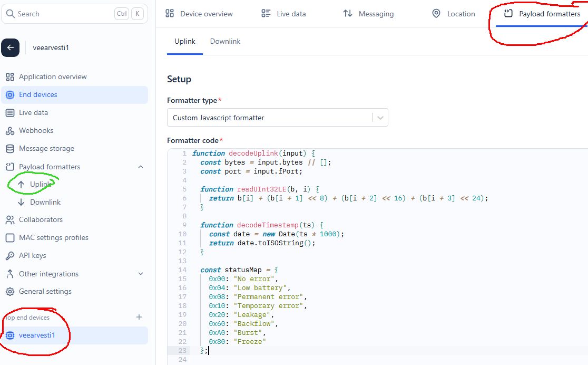Click the Message storage database icon

9,149
